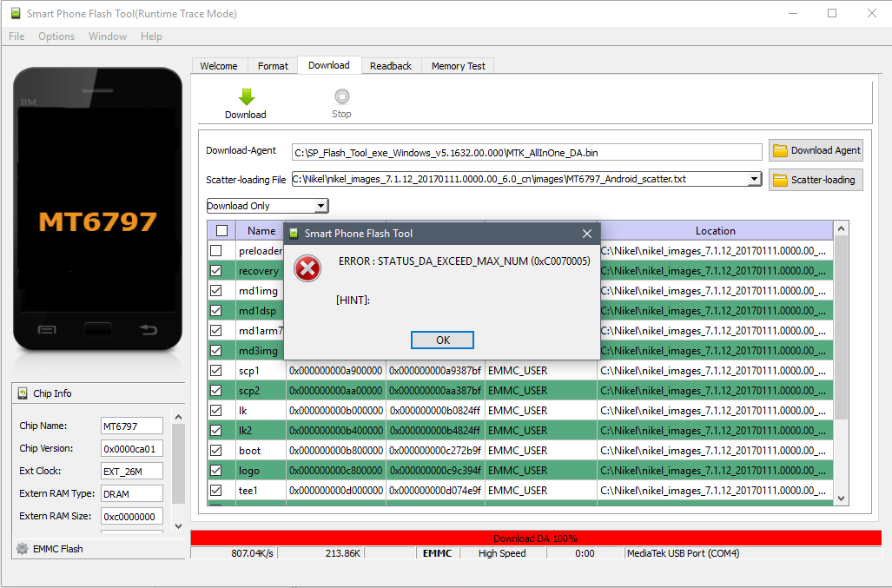The width and height of the screenshot is (892, 588).
Task: Open the Options menu
Action: pyautogui.click(x=56, y=36)
